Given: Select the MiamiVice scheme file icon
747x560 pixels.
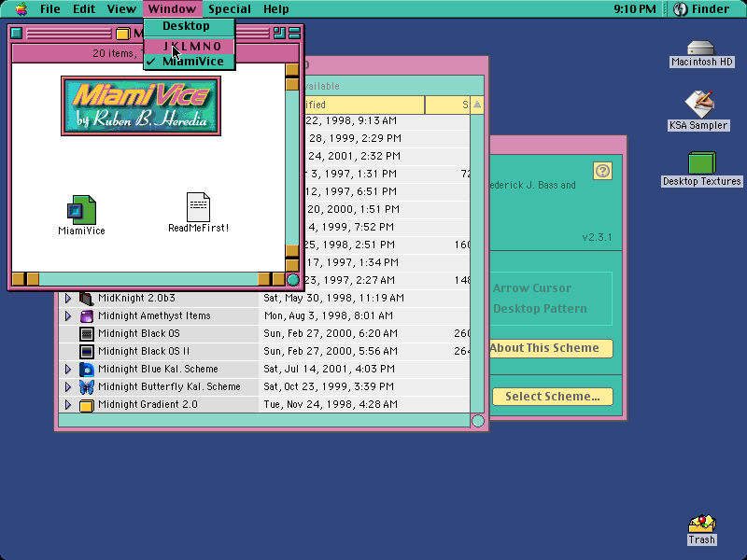Looking at the screenshot, I should point(81,209).
